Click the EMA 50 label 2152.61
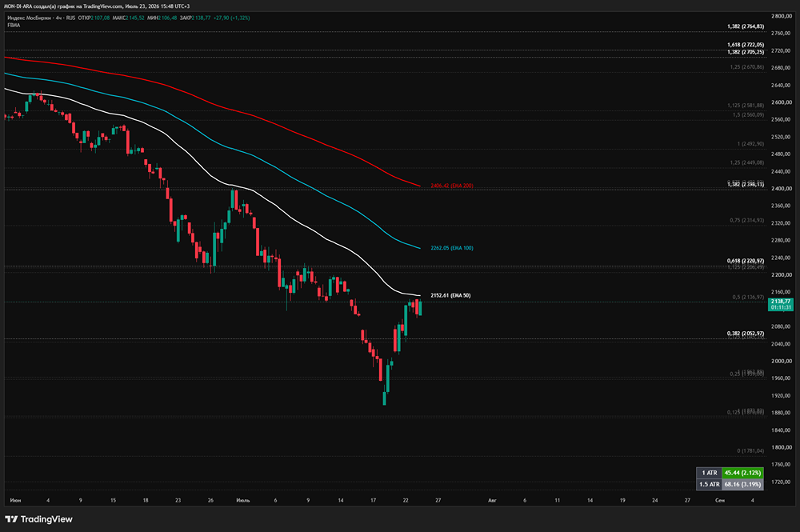This screenshot has width=800, height=532. 450,295
